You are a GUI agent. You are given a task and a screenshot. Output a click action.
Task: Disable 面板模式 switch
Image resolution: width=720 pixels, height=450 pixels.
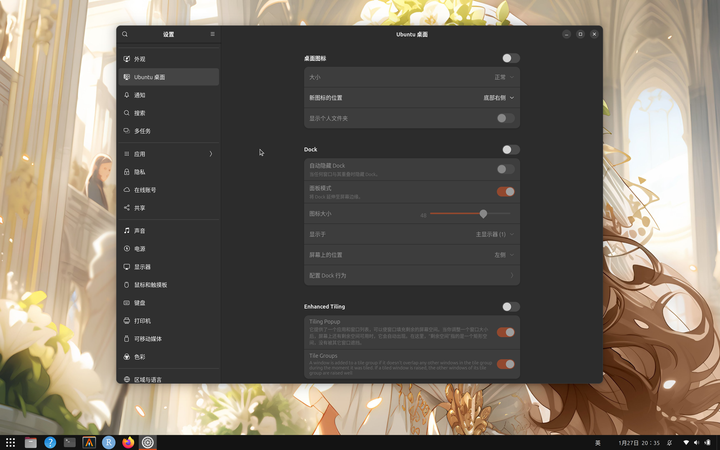click(506, 191)
